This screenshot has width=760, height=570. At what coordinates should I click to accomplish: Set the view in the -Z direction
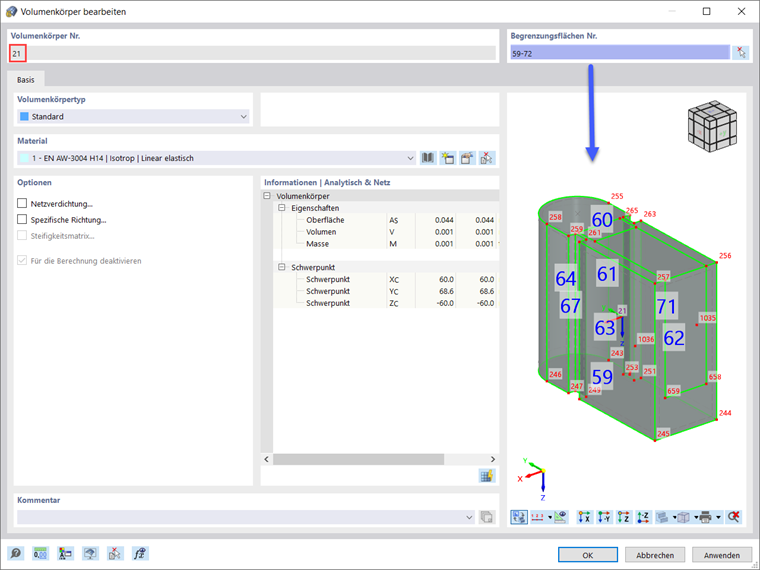643,517
